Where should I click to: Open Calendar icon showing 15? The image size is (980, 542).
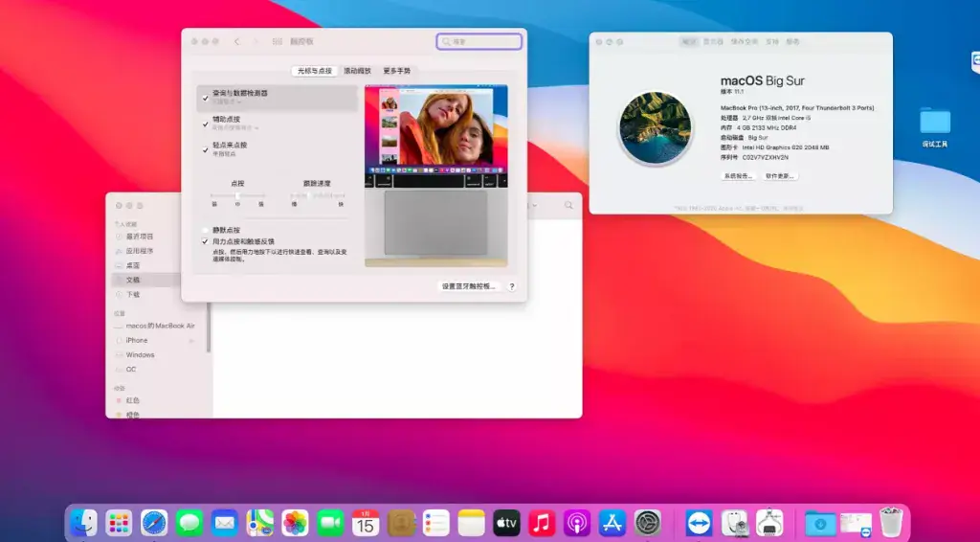click(x=366, y=523)
